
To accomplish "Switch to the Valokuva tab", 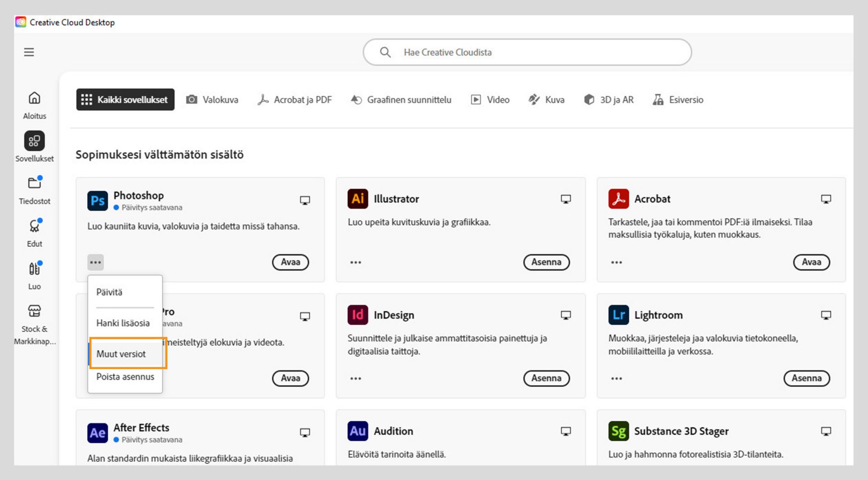I will click(212, 100).
